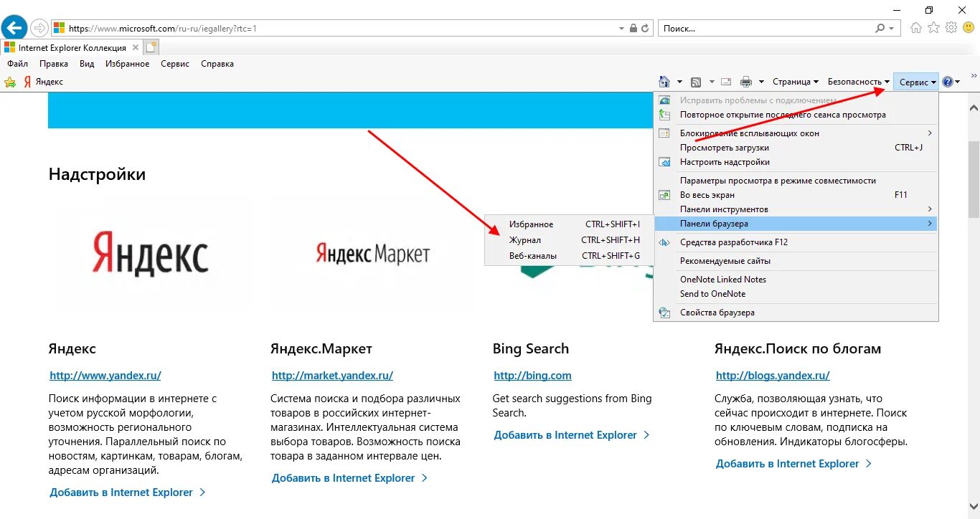The width and height of the screenshot is (980, 519).
Task: Expand the Блокирование всплывающих окон submenu
Action: point(795,133)
